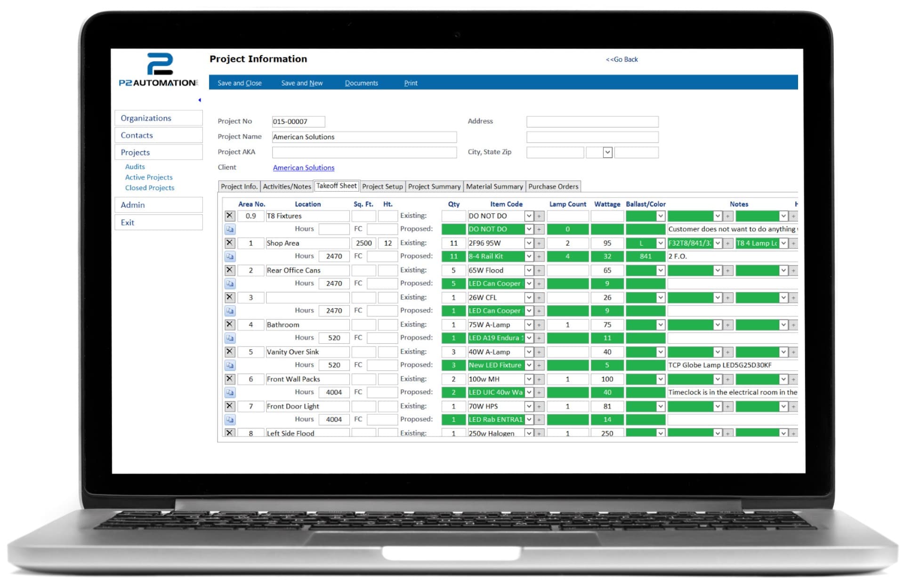The height and width of the screenshot is (588, 904).
Task: Open DO NOT DO existing item dropdown
Action: (x=529, y=216)
